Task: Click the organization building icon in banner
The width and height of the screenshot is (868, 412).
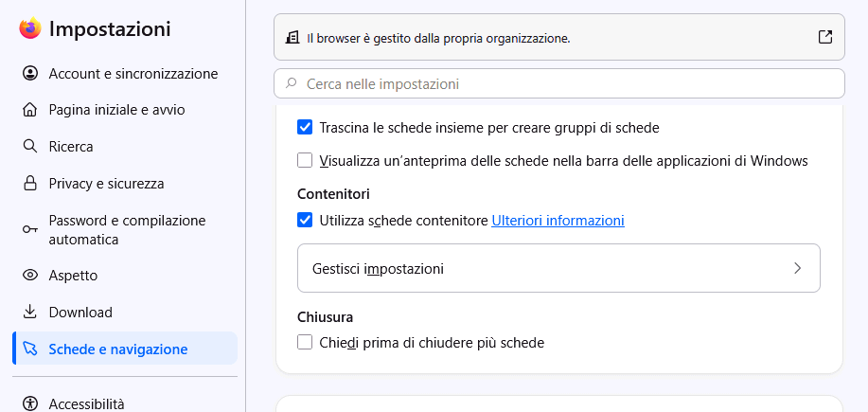Action: 292,38
